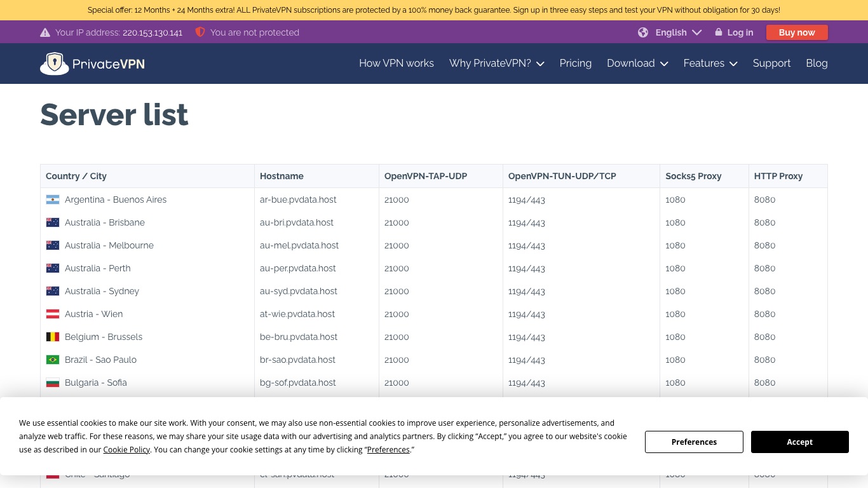Click the Buy now button
The width and height of the screenshot is (868, 488).
(x=797, y=32)
